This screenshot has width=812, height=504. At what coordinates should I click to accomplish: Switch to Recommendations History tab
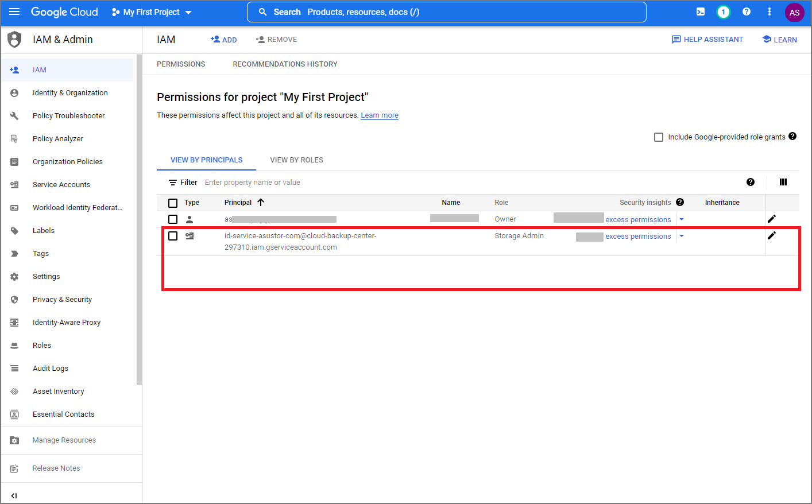pyautogui.click(x=285, y=64)
